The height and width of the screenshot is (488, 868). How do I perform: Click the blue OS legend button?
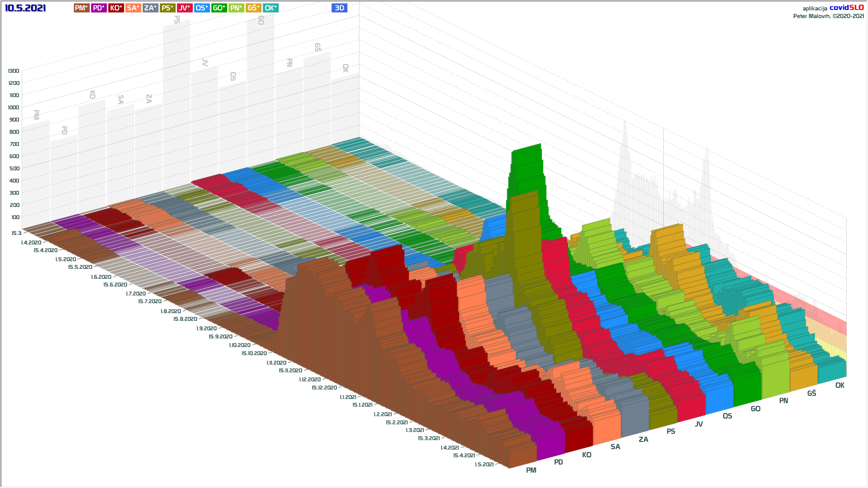click(x=202, y=8)
